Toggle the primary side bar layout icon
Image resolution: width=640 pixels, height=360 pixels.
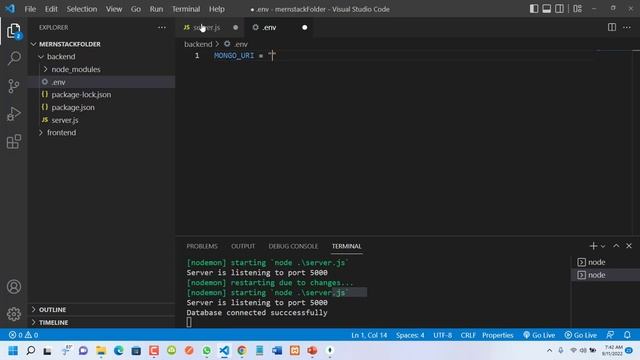[534, 9]
